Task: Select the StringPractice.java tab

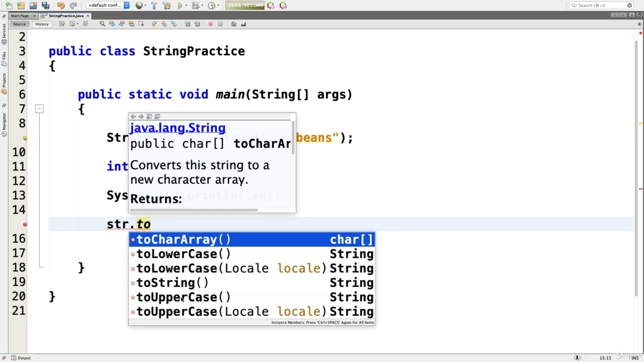Action: 66,16
